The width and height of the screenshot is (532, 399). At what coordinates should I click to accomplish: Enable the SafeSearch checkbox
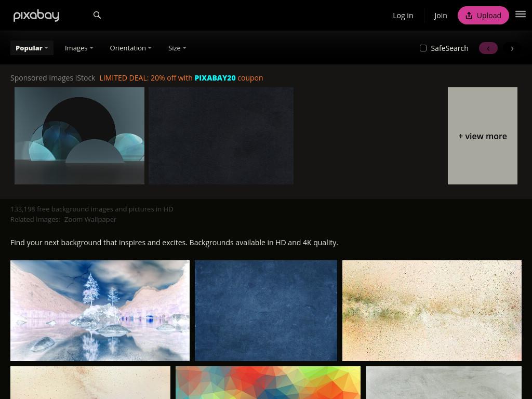[423, 48]
